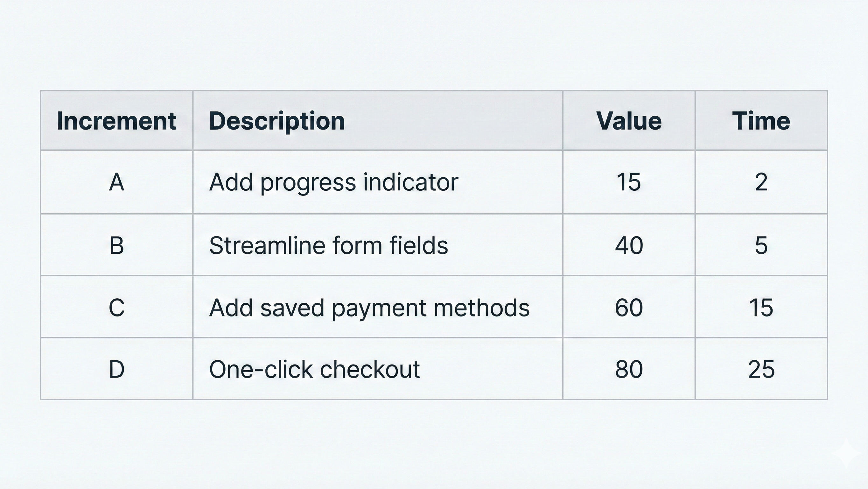The width and height of the screenshot is (868, 489).
Task: Select the Time column header
Action: click(x=761, y=121)
